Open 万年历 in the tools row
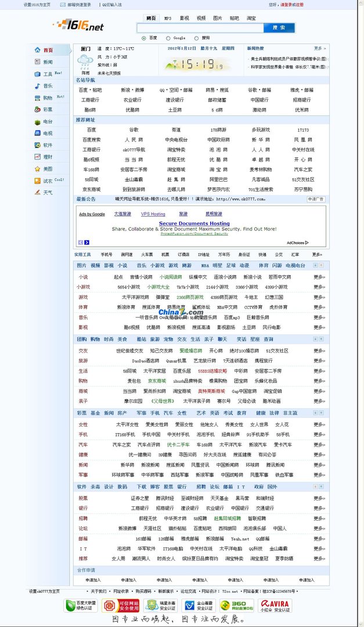The height and width of the screenshot is (627, 364). [224, 254]
